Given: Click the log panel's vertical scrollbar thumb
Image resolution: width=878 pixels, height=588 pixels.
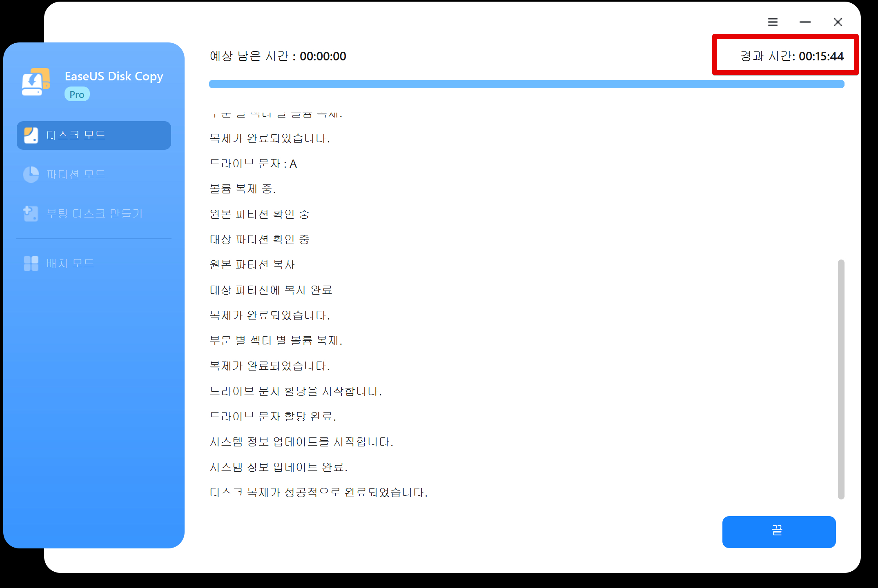Looking at the screenshot, I should (x=841, y=379).
